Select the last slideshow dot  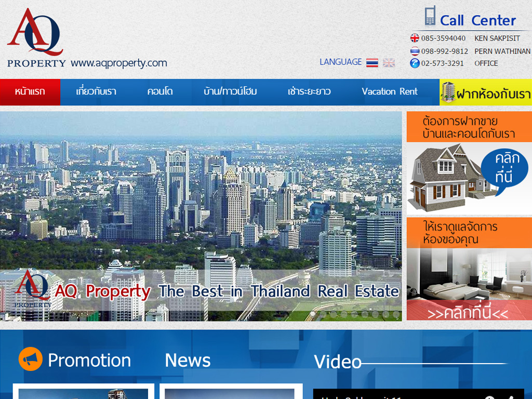[396, 314]
